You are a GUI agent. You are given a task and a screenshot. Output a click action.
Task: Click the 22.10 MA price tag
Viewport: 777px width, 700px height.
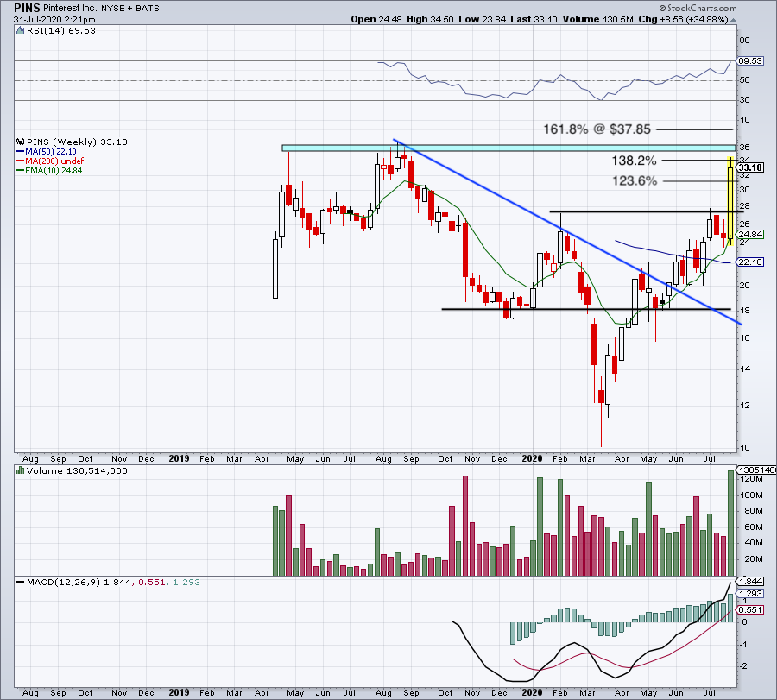click(751, 262)
